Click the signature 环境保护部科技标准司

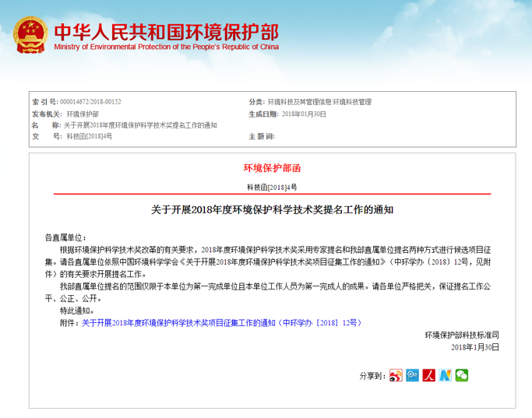[x=461, y=334]
